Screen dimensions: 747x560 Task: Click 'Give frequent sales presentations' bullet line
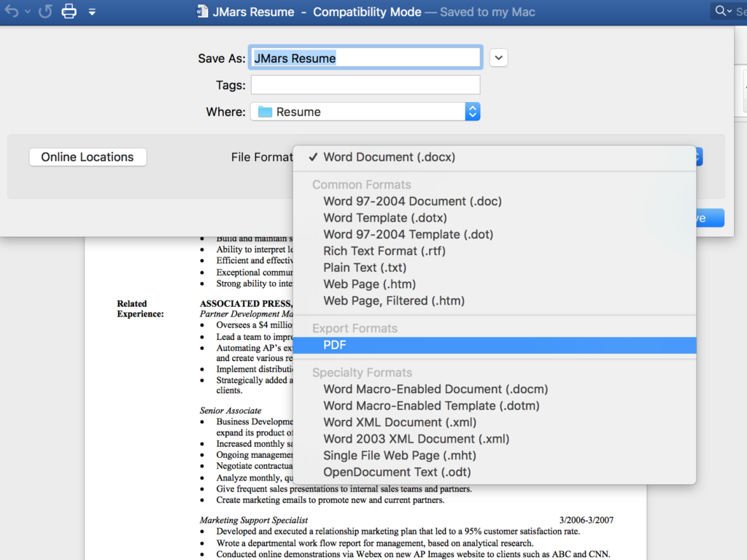344,489
